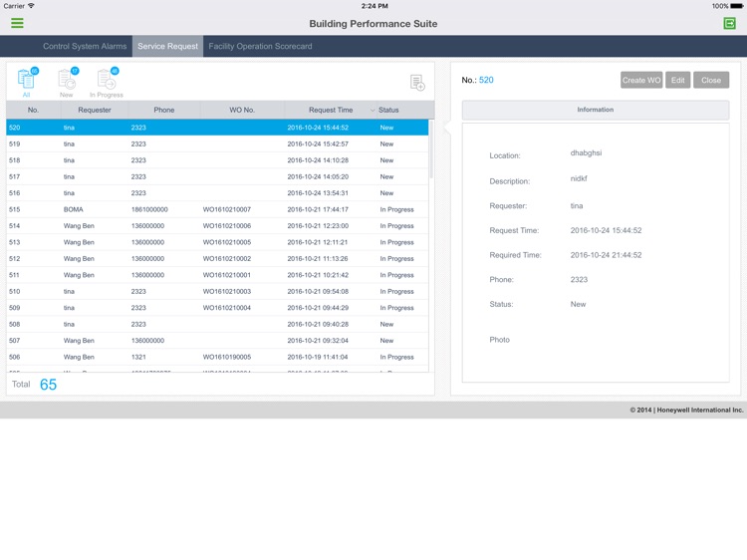Click the sort arrow beside Status
747x560 pixels.
click(x=373, y=110)
